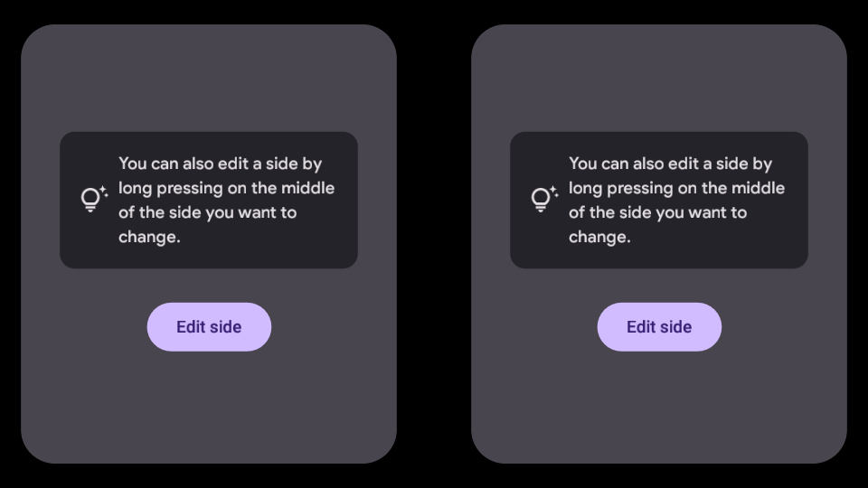Click "long pressing on the middle" in right tip
The width and height of the screenshot is (868, 488).
676,188
